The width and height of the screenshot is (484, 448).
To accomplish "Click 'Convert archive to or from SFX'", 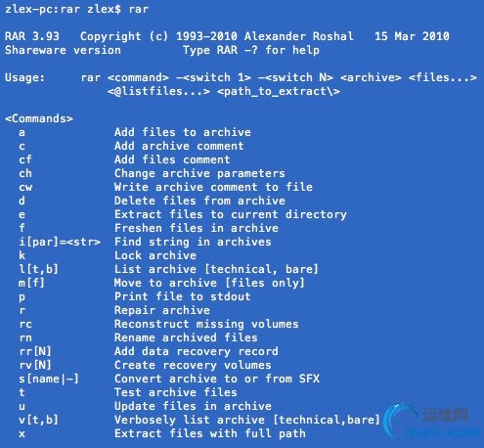I will coord(217,379).
